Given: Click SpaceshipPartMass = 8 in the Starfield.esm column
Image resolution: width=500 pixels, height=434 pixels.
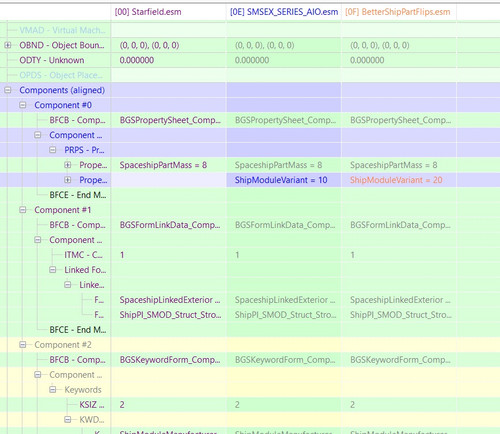Looking at the screenshot, I should pyautogui.click(x=163, y=165).
